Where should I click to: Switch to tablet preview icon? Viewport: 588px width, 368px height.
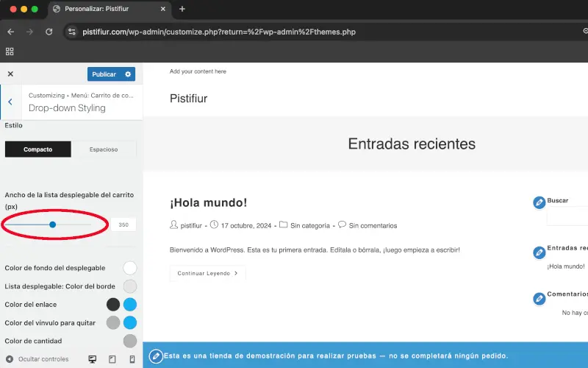(x=112, y=359)
